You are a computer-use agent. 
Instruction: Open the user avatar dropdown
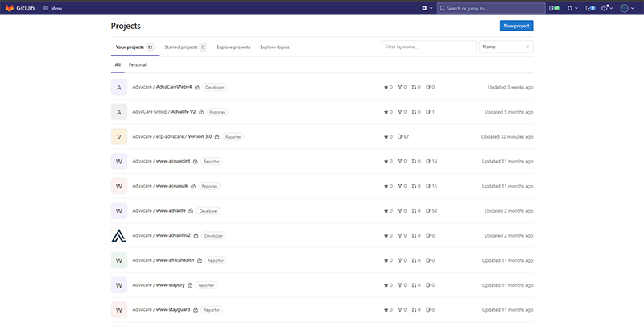pos(627,8)
